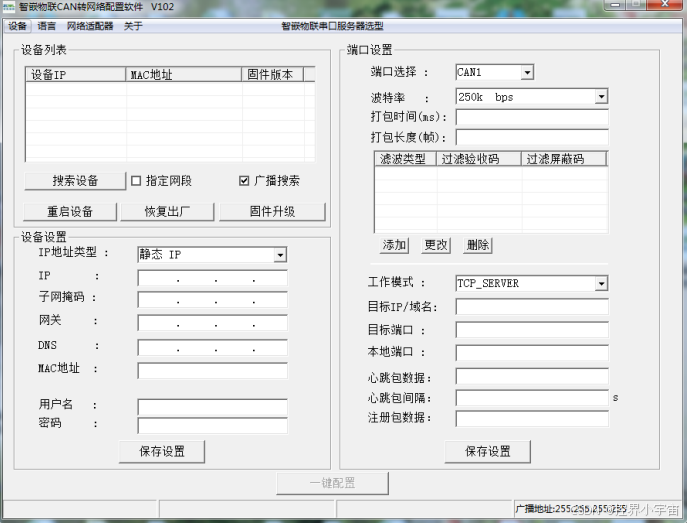Expand the IP地址类型 dropdown
Image resolution: width=687 pixels, height=524 pixels.
tap(280, 255)
